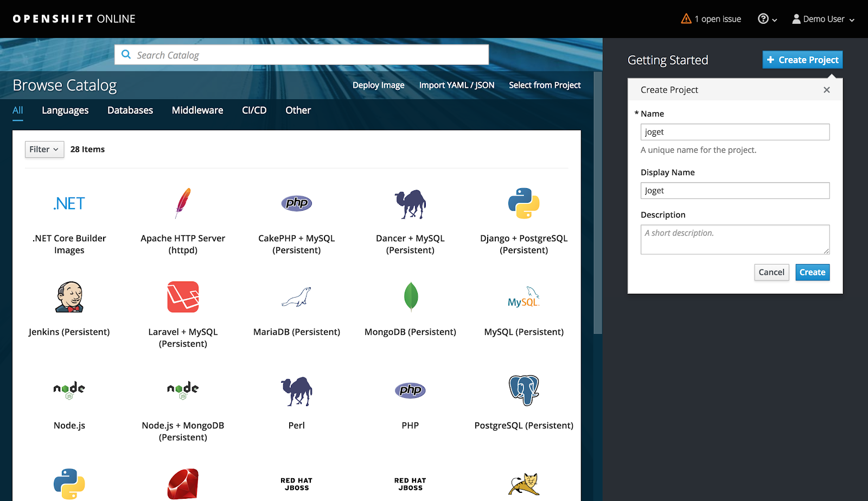Click the Display Name input field
868x501 pixels.
[735, 190]
